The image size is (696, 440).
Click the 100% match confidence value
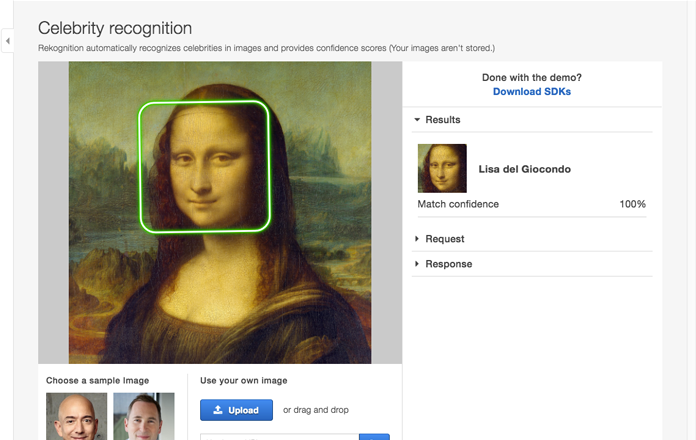pyautogui.click(x=632, y=204)
